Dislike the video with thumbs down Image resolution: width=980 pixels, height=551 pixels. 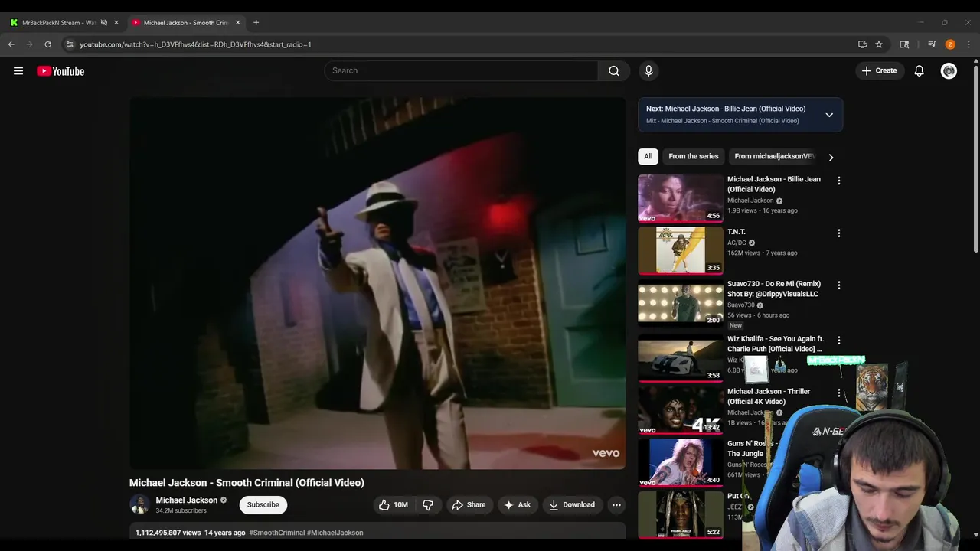(428, 505)
